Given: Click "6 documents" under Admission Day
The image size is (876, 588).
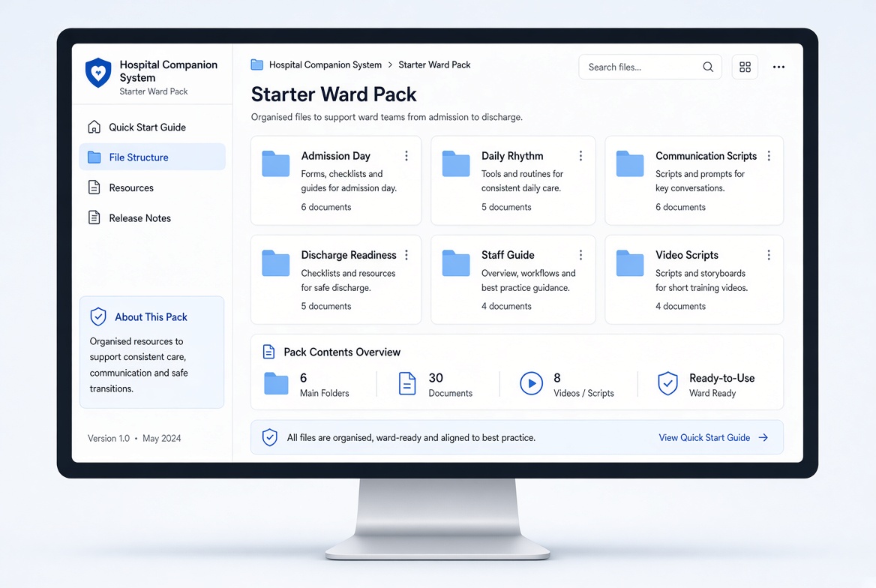Looking at the screenshot, I should [326, 207].
